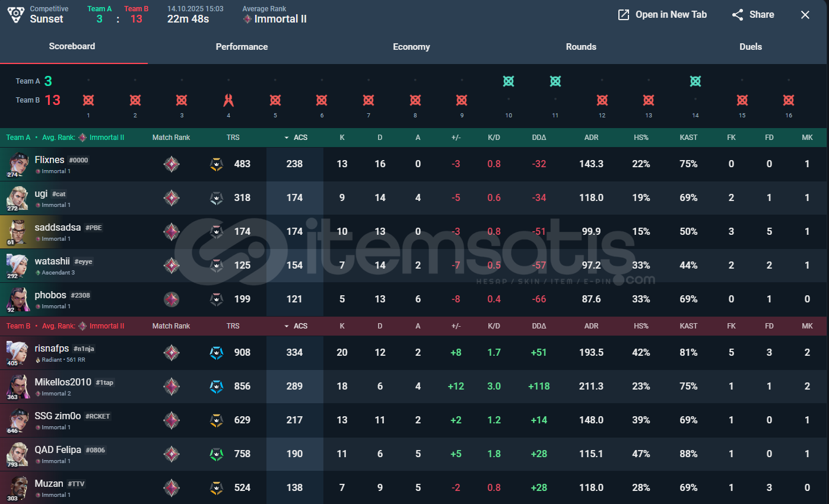This screenshot has width=829, height=504.
Task: Sort Team A by KAST column header
Action: [688, 138]
